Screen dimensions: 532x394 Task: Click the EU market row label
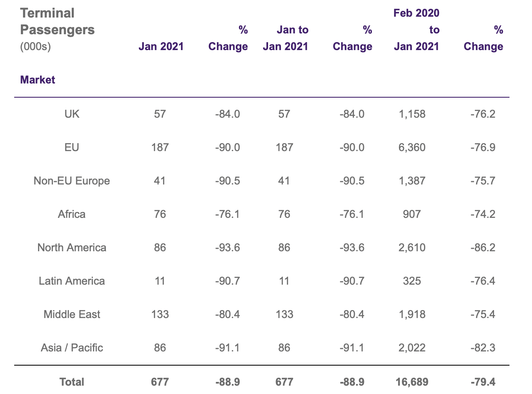[72, 147]
